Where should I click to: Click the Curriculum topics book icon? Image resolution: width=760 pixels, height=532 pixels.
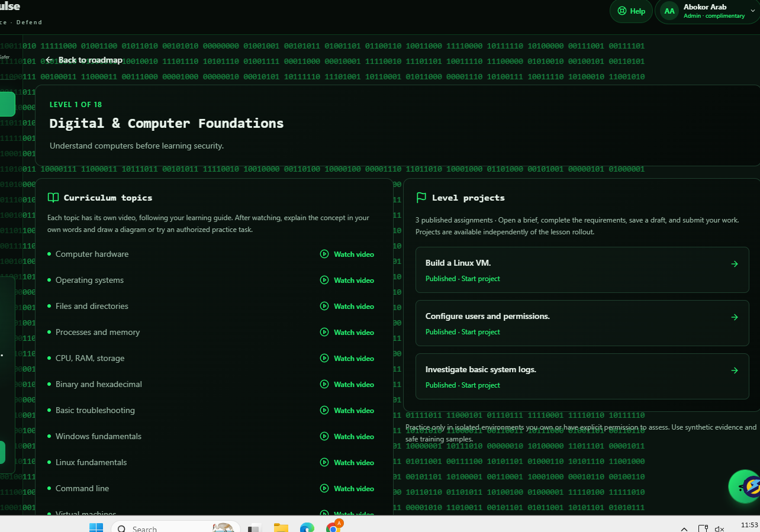click(53, 198)
